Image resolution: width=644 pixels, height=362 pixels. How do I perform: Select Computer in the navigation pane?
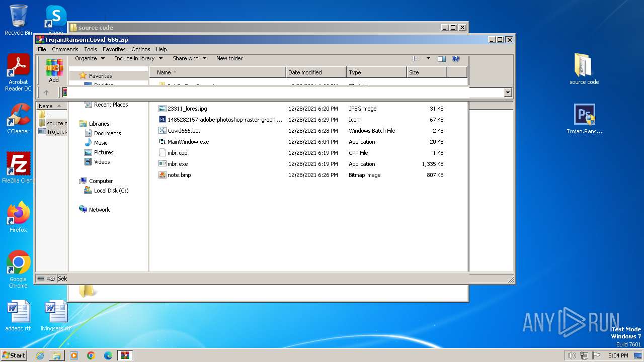[x=96, y=181]
